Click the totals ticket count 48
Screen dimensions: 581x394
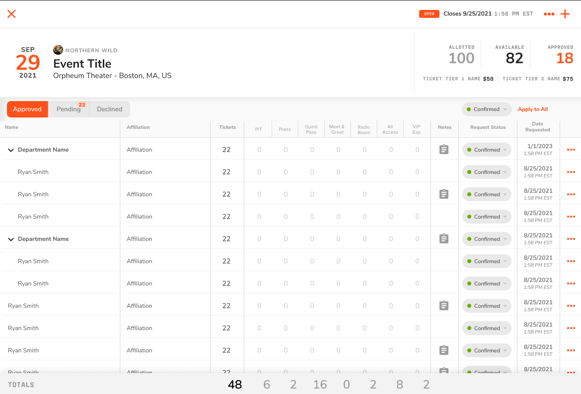(x=235, y=385)
